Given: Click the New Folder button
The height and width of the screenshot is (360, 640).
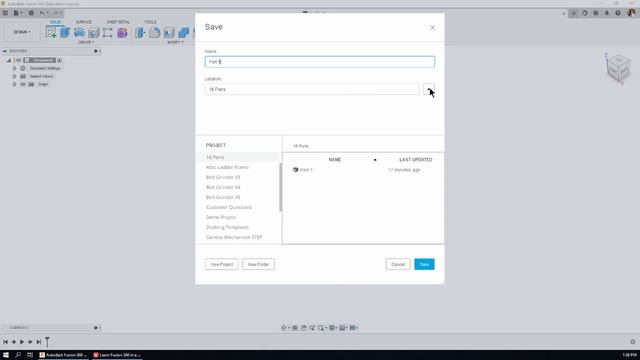Looking at the screenshot, I should (x=258, y=264).
